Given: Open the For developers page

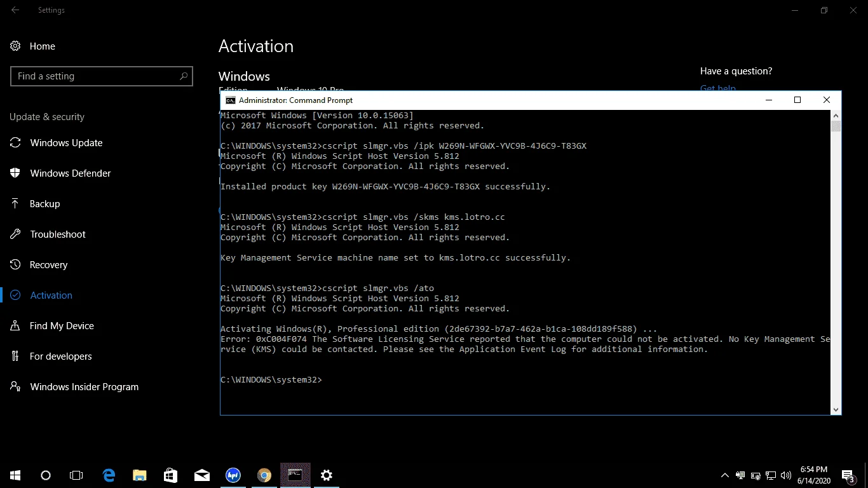Looking at the screenshot, I should (x=51, y=356).
